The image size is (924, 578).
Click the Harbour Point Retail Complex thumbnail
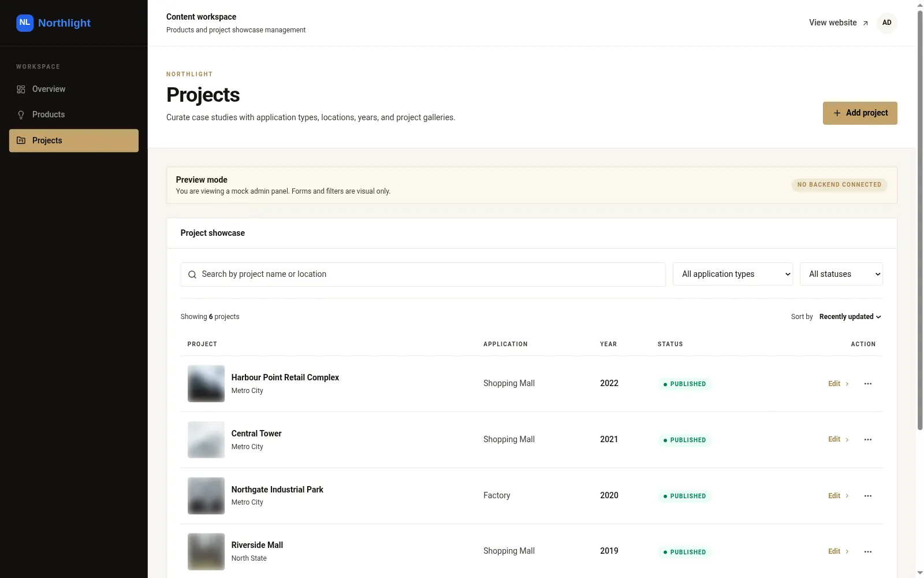[x=206, y=384]
